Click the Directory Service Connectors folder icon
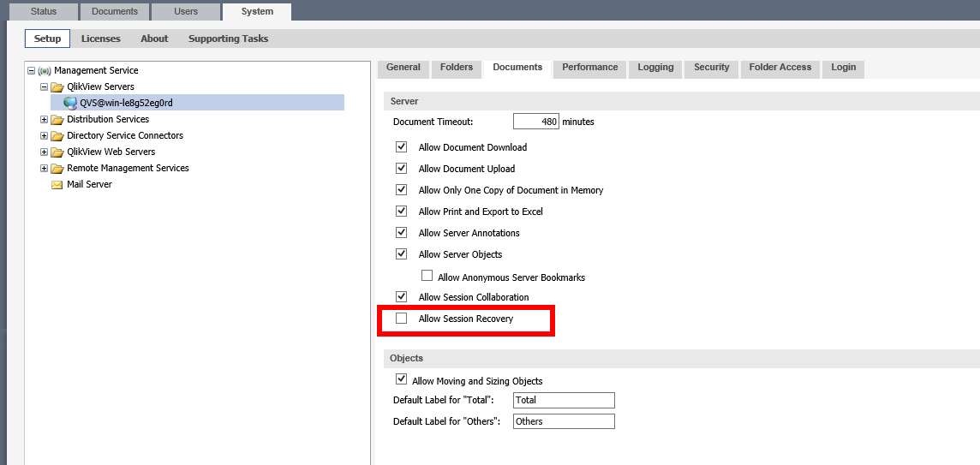Screen dimensions: 980x465 click(x=57, y=135)
